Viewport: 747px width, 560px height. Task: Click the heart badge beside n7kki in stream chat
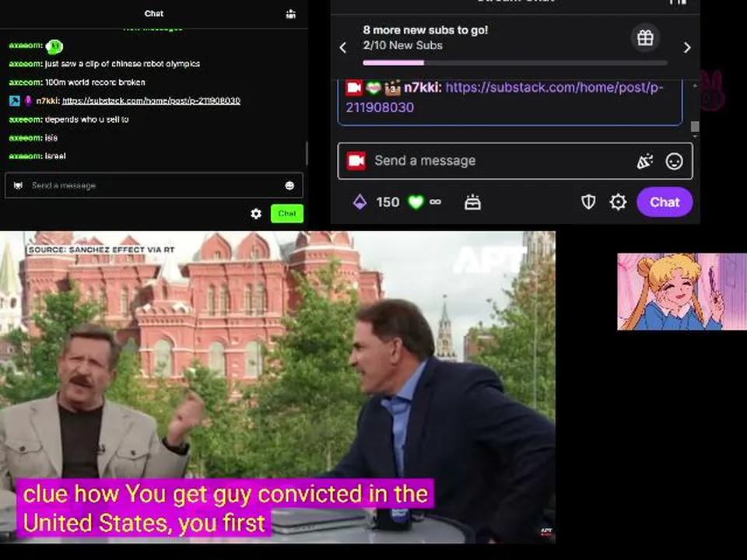[x=373, y=88]
